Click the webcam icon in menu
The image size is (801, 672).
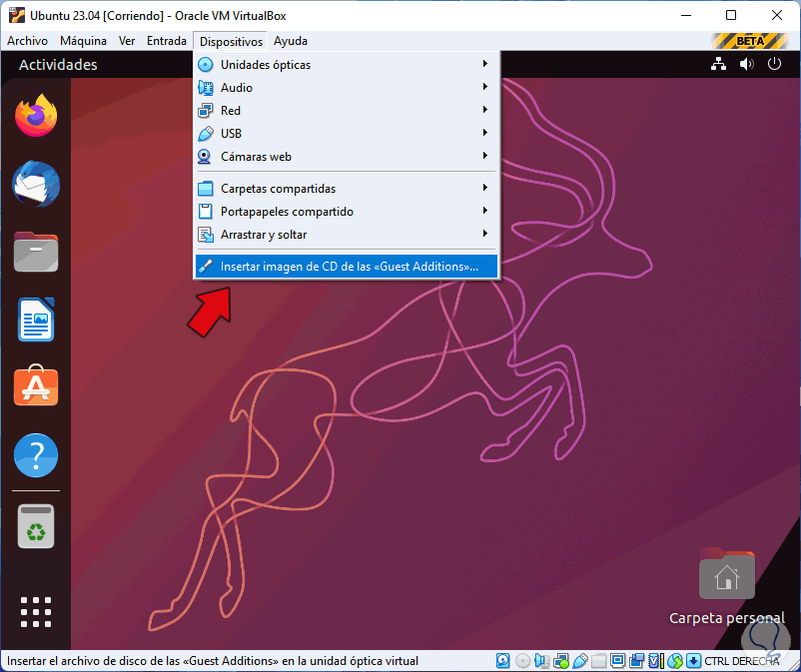[x=205, y=156]
